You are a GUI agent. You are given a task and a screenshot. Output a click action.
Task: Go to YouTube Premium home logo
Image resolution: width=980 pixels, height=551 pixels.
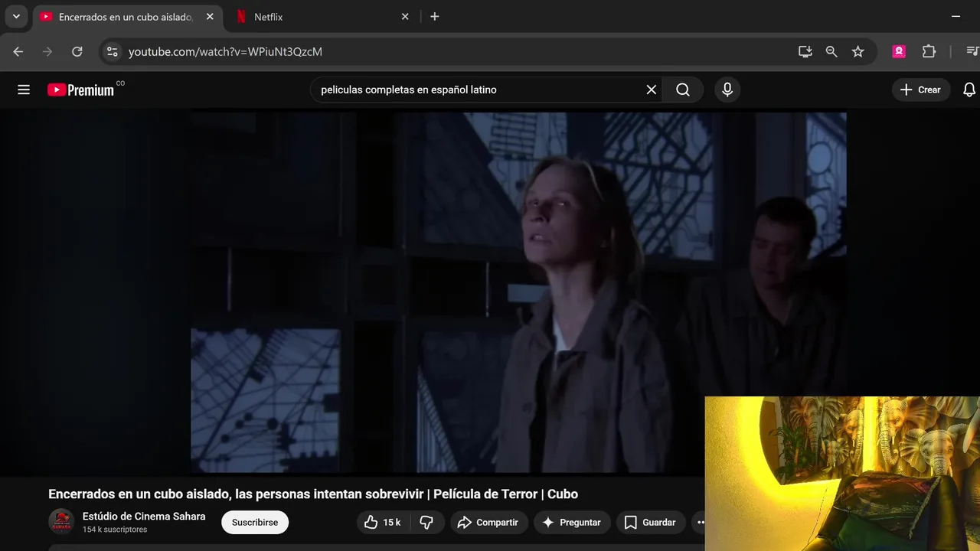click(80, 90)
